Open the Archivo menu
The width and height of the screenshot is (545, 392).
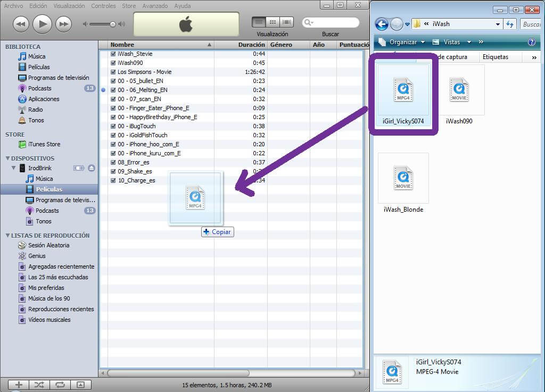point(13,5)
